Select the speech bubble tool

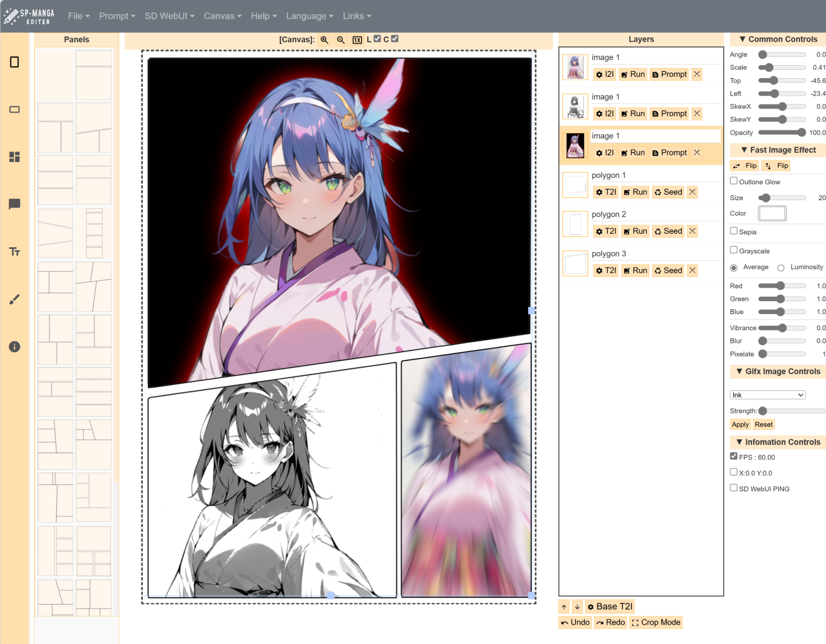pyautogui.click(x=15, y=204)
